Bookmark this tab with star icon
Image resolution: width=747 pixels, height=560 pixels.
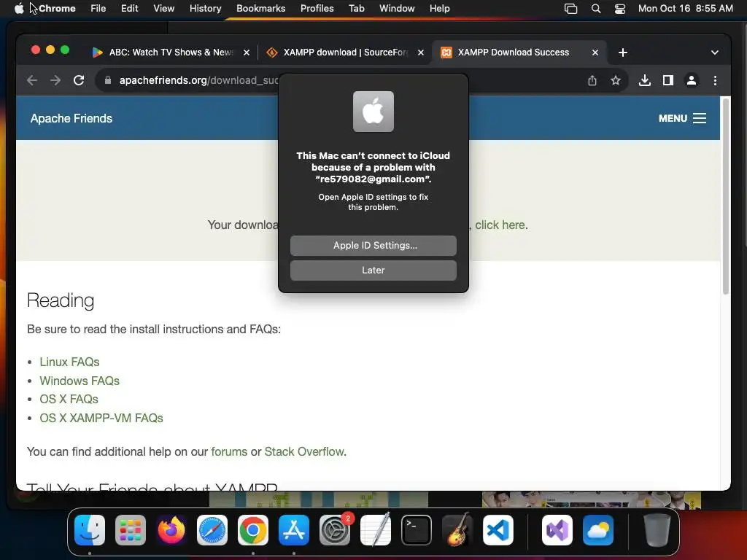coord(616,80)
